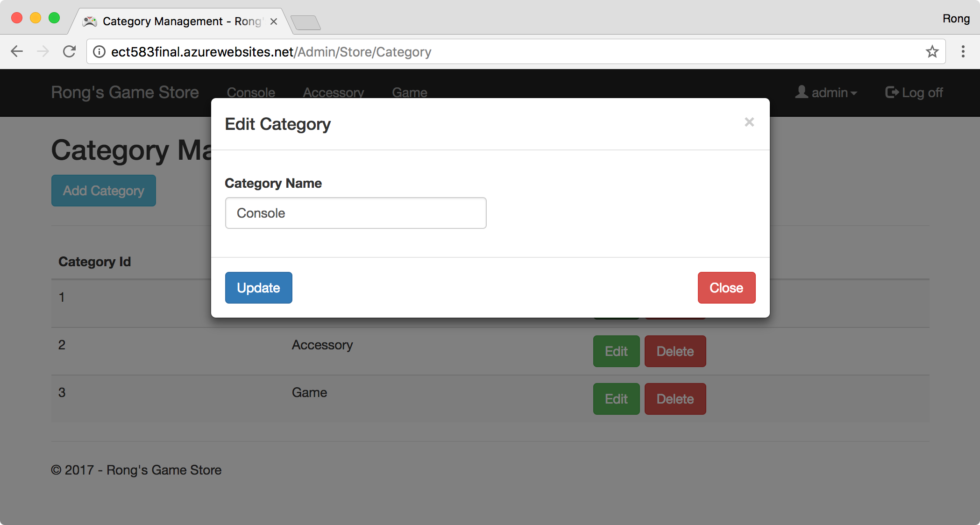Screen dimensions: 980x525
Task: Click the Log off link
Action: pos(914,92)
